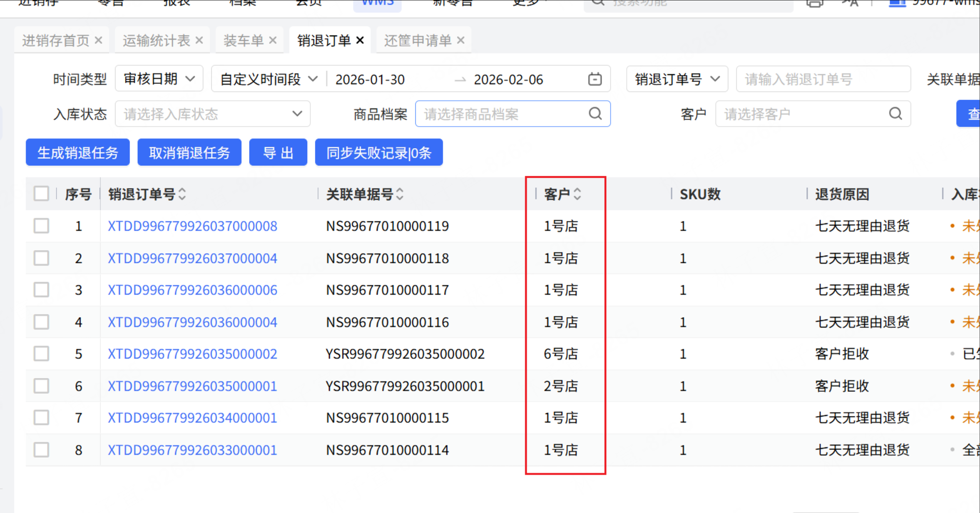This screenshot has height=513, width=980.
Task: Close the 运输统计表 tab
Action: [x=199, y=40]
